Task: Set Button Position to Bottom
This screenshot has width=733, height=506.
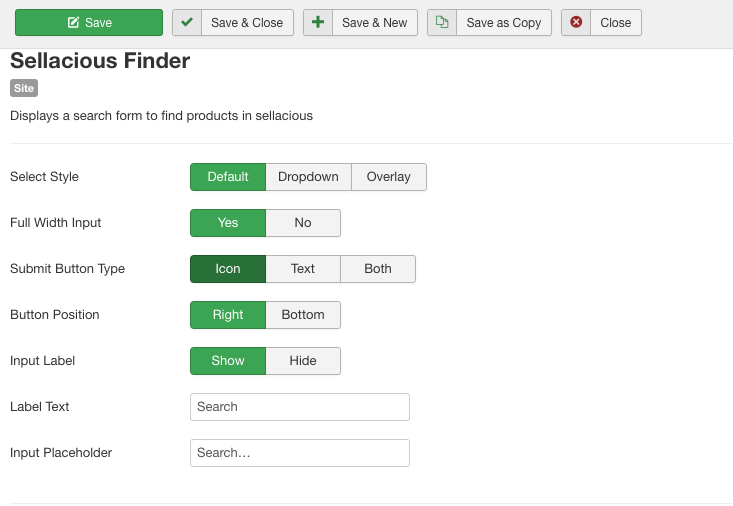Action: (x=303, y=315)
